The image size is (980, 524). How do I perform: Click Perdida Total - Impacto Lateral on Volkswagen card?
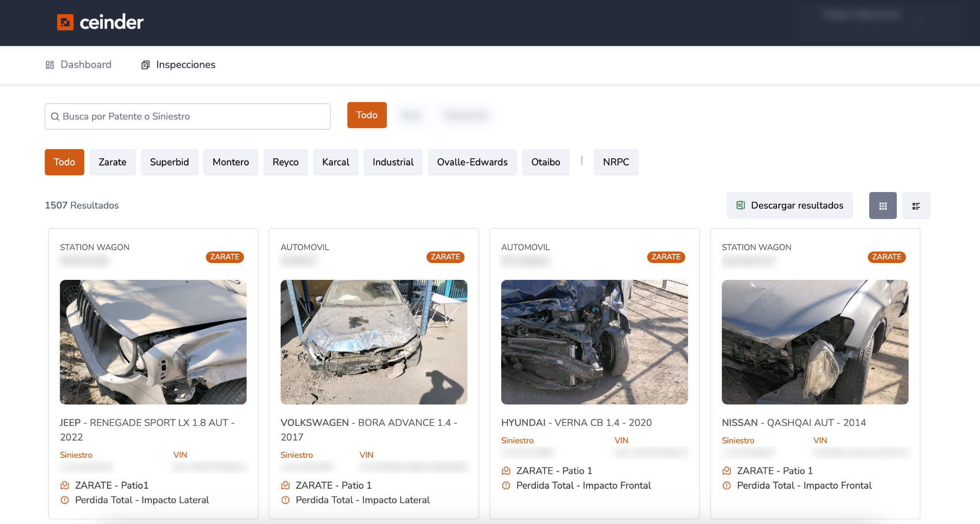362,500
